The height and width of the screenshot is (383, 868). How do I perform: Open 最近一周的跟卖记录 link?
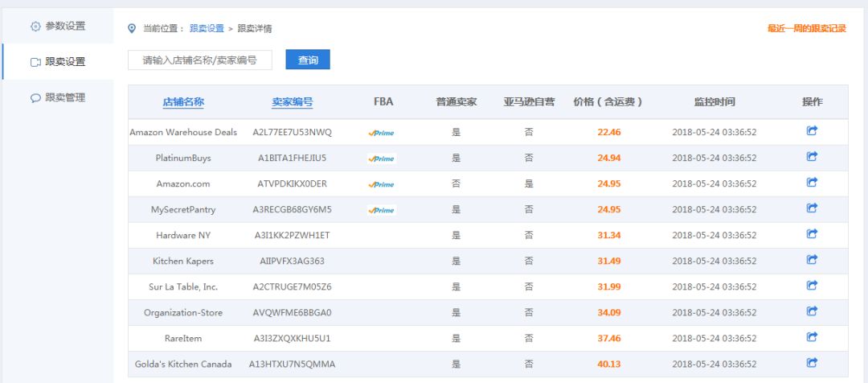pyautogui.click(x=807, y=28)
